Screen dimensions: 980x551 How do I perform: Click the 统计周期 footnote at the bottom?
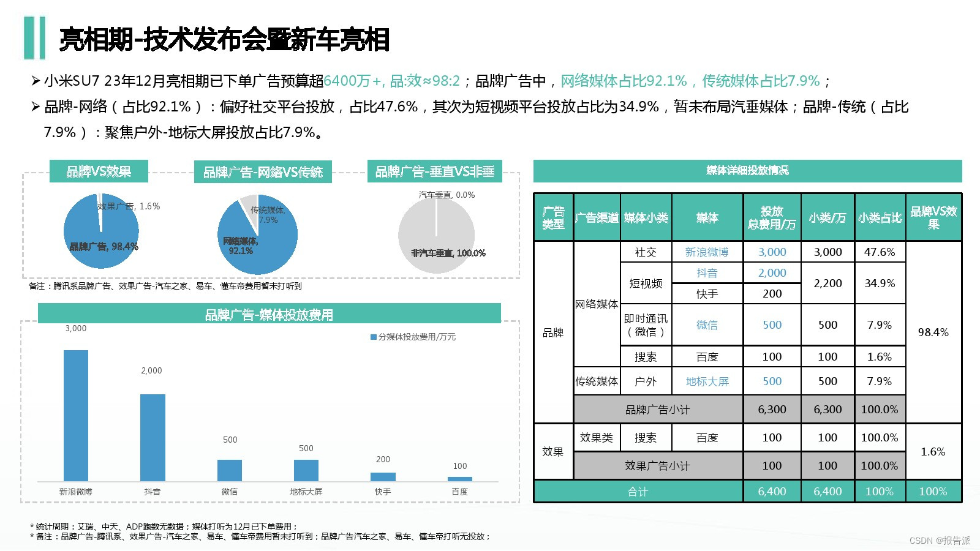click(164, 527)
